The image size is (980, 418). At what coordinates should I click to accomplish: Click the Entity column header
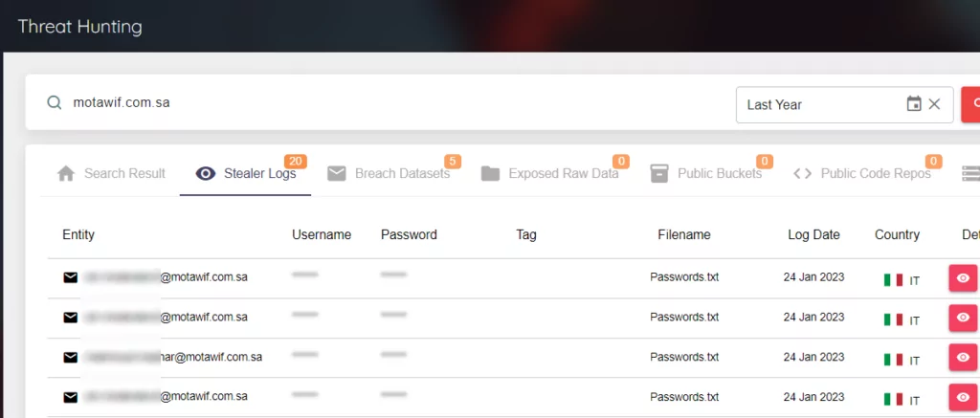coord(78,235)
